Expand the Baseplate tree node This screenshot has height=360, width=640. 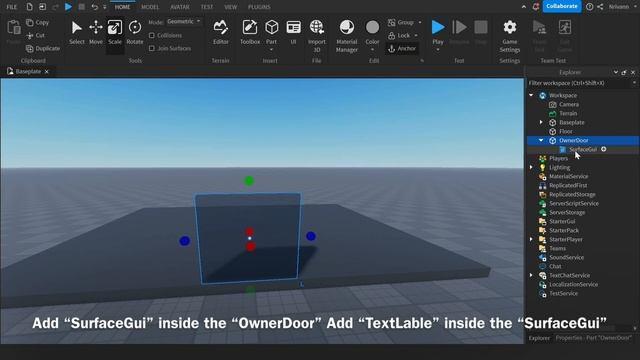click(x=541, y=122)
